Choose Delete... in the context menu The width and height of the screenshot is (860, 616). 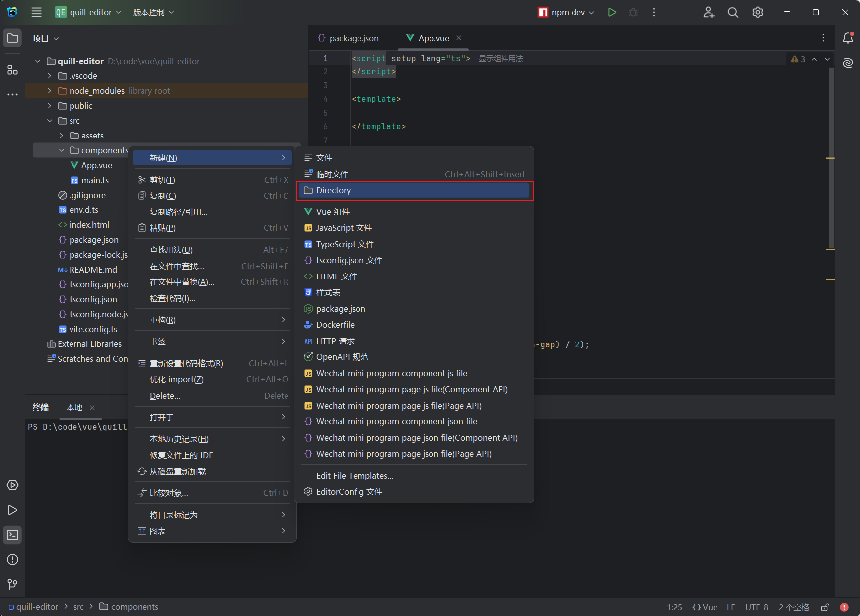click(x=213, y=396)
